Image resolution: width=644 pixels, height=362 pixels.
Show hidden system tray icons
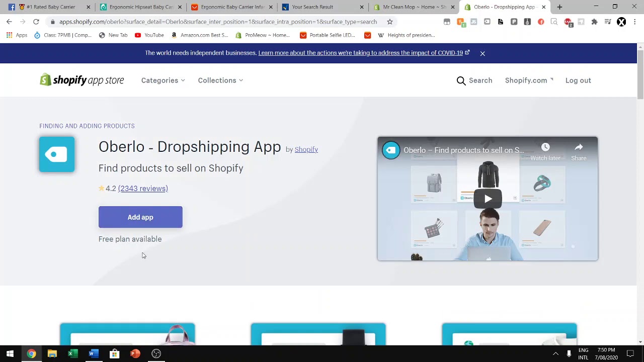click(x=555, y=353)
